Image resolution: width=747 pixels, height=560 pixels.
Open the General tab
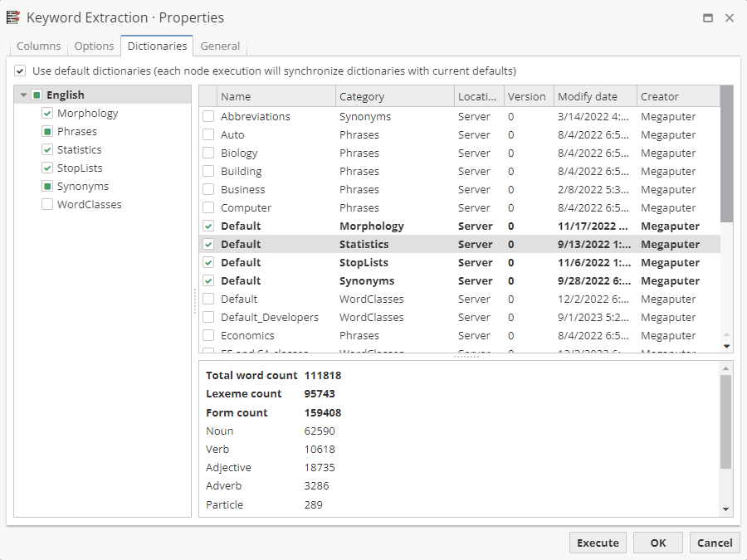pos(220,46)
